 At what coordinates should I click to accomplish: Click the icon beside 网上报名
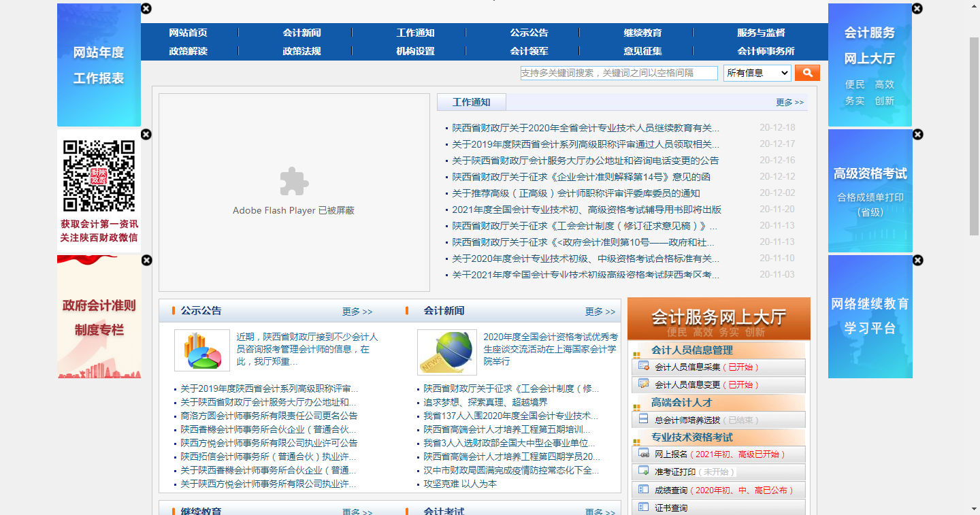[643, 453]
